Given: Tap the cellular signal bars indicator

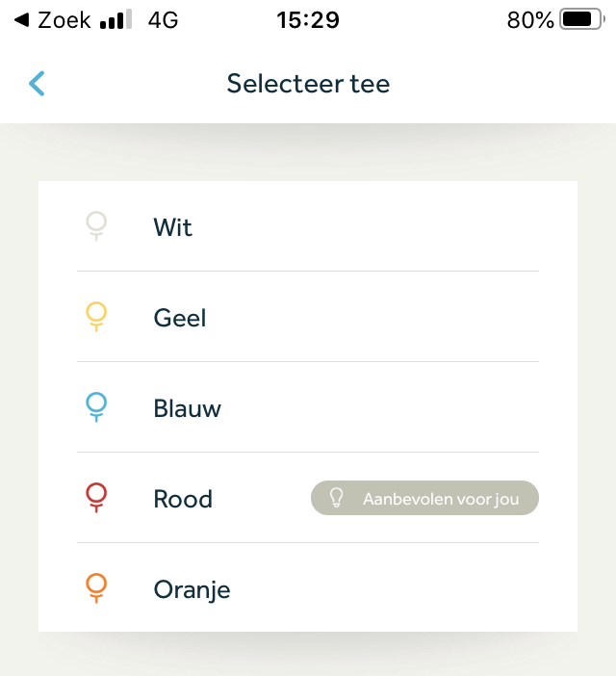Looking at the screenshot, I should click(x=115, y=20).
